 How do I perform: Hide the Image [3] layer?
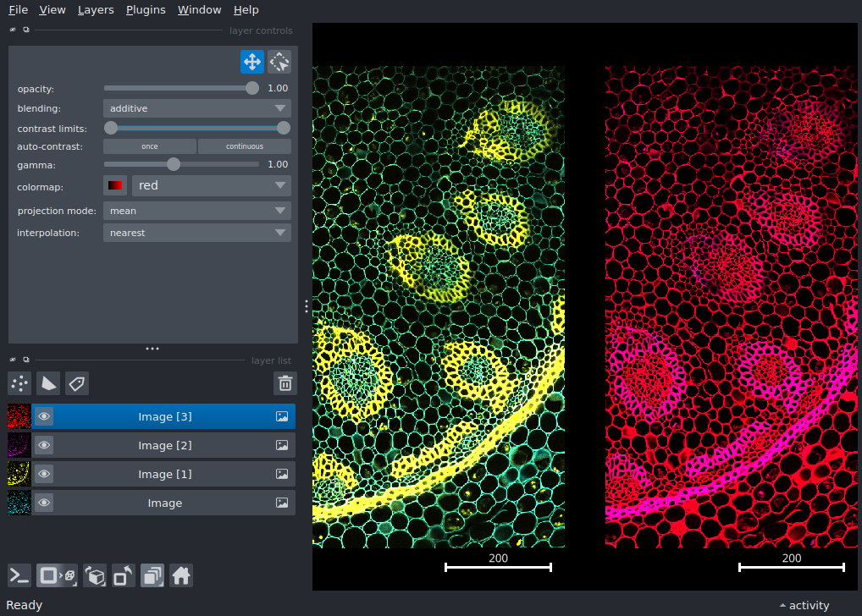44,416
